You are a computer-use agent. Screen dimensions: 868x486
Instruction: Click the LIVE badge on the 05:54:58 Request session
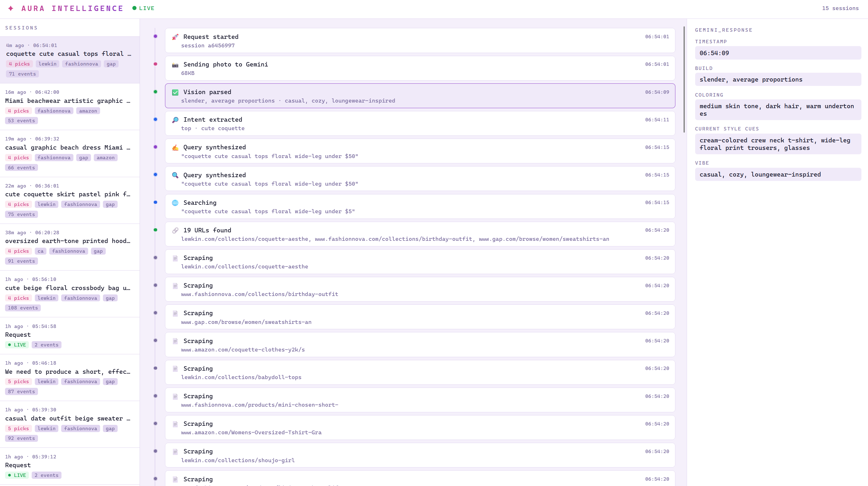[17, 345]
